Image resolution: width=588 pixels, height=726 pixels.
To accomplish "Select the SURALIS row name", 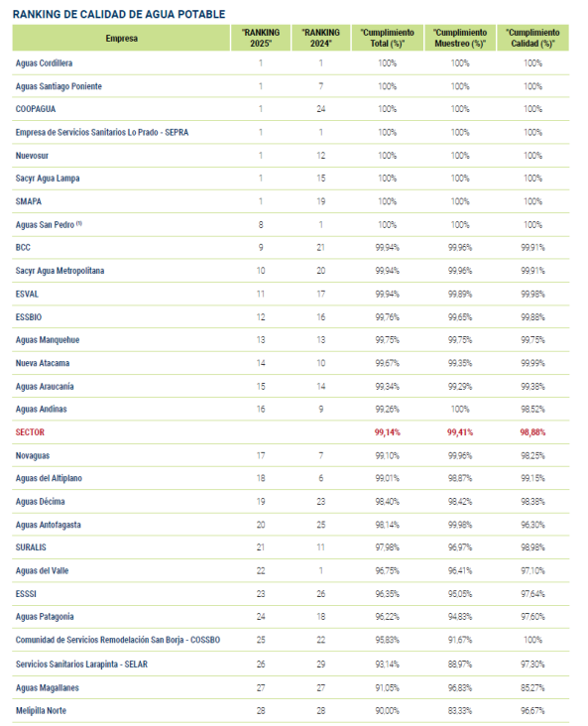I will pyautogui.click(x=31, y=547).
